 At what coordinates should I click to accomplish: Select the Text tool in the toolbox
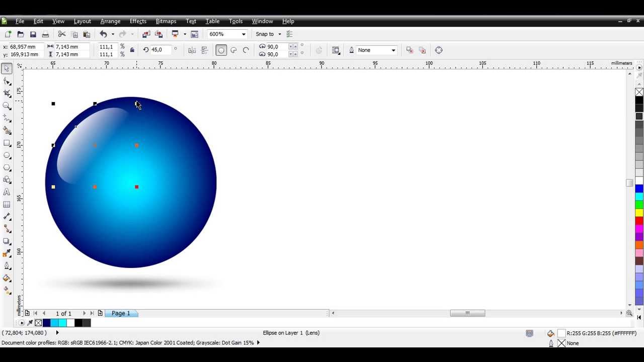pyautogui.click(x=7, y=192)
